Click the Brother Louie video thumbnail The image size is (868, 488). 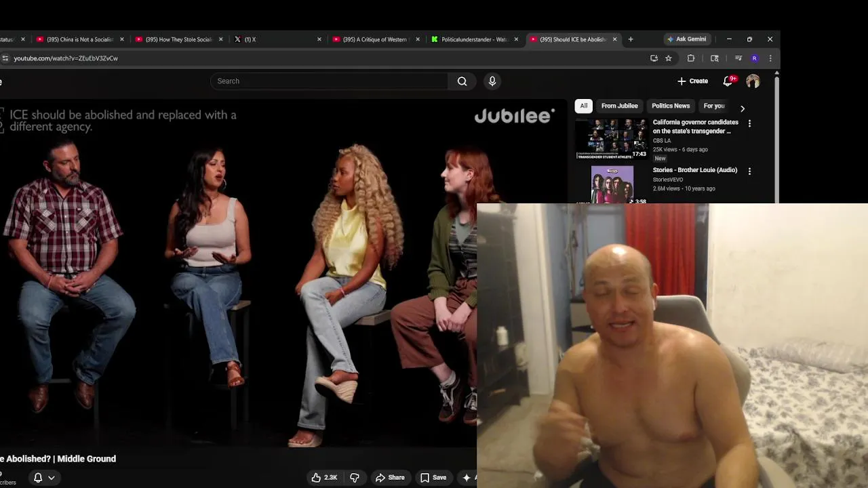612,184
